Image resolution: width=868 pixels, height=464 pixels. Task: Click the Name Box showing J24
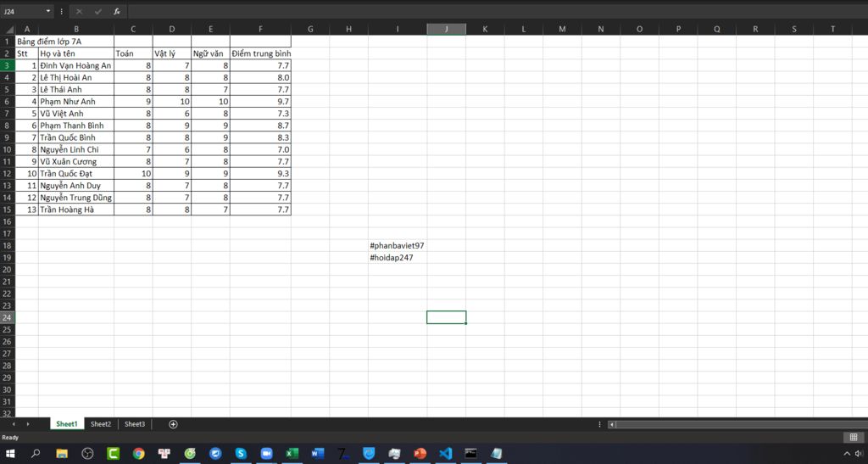pos(23,11)
